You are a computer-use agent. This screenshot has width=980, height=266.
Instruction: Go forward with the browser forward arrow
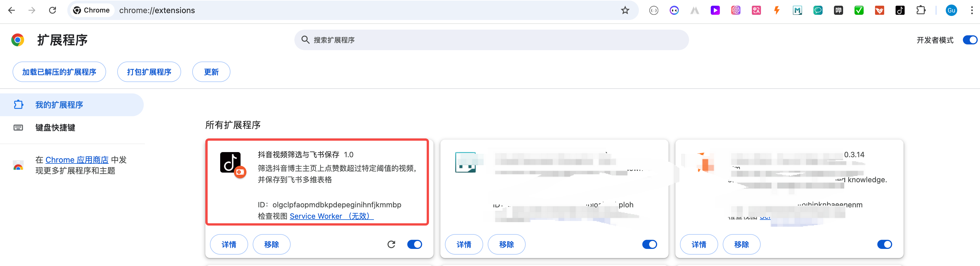click(32, 10)
